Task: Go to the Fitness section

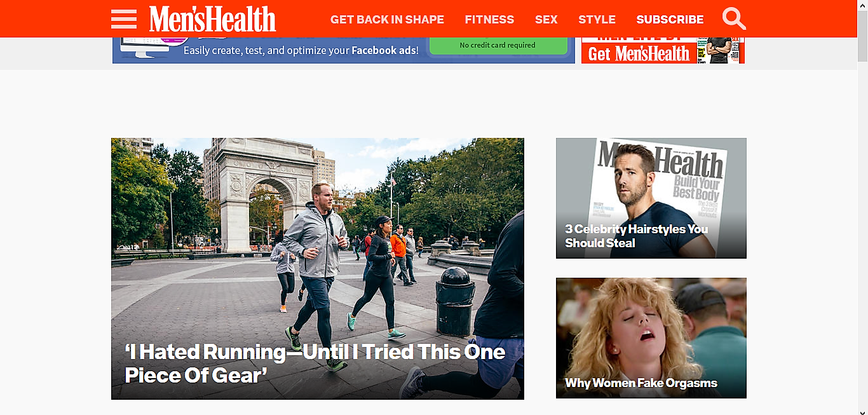Action: pyautogui.click(x=489, y=20)
